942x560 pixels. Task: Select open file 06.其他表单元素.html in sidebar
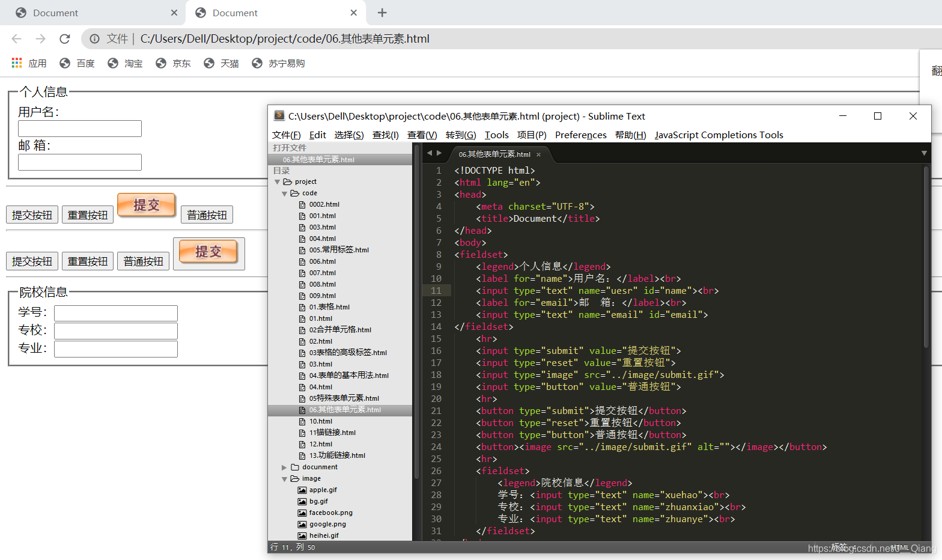[x=340, y=160]
